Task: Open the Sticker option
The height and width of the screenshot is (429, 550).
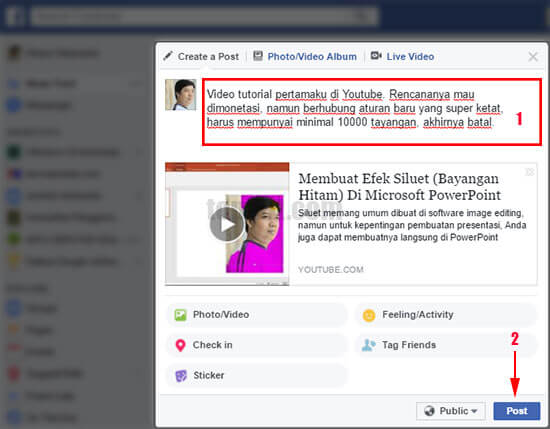Action: [x=256, y=375]
